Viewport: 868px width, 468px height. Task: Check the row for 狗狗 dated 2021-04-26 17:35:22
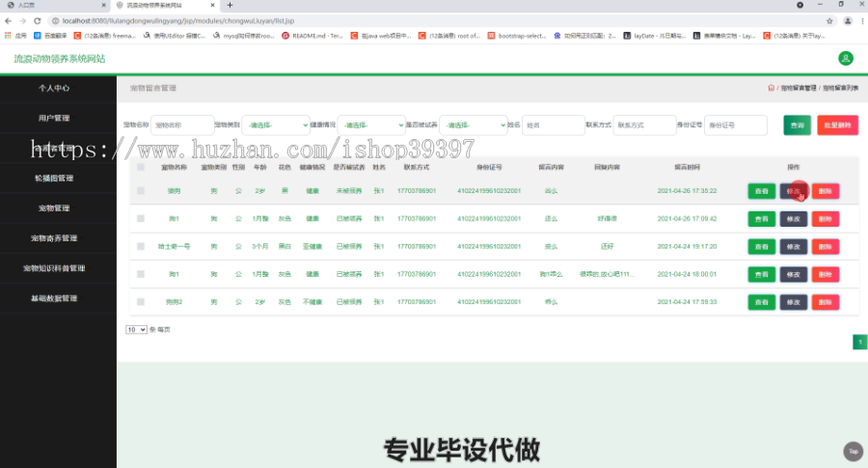141,191
